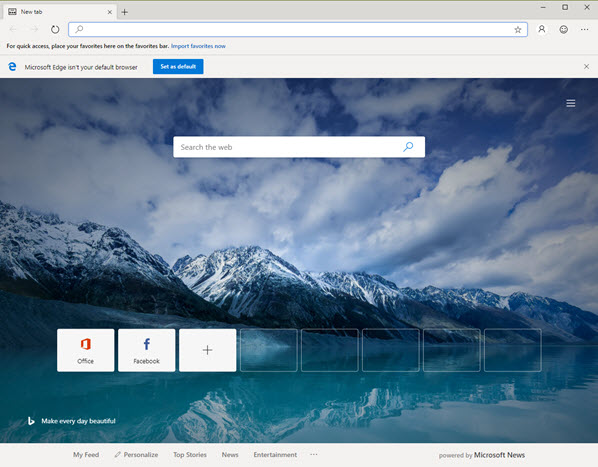Image resolution: width=598 pixels, height=467 pixels.
Task: Click the browser forward arrow
Action: click(34, 29)
